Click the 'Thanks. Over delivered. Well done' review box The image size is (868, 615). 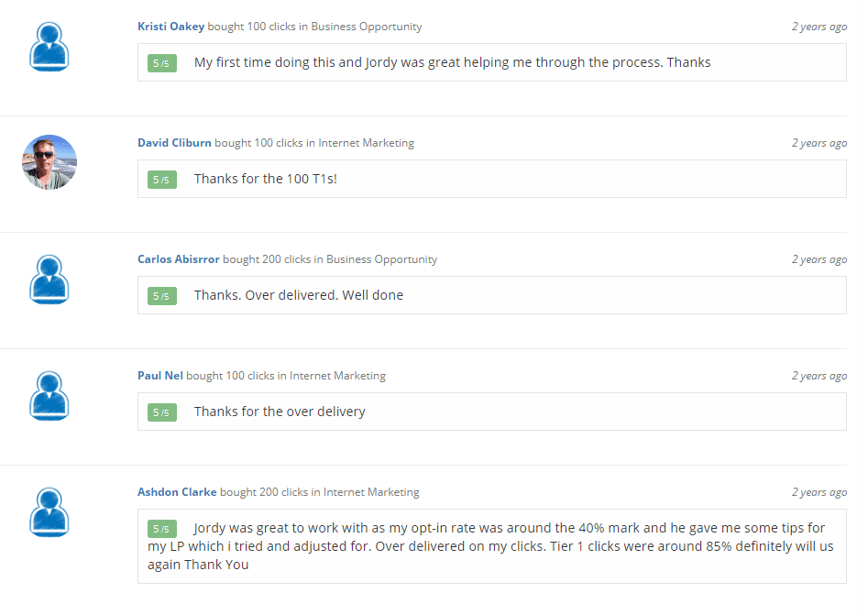click(x=491, y=295)
